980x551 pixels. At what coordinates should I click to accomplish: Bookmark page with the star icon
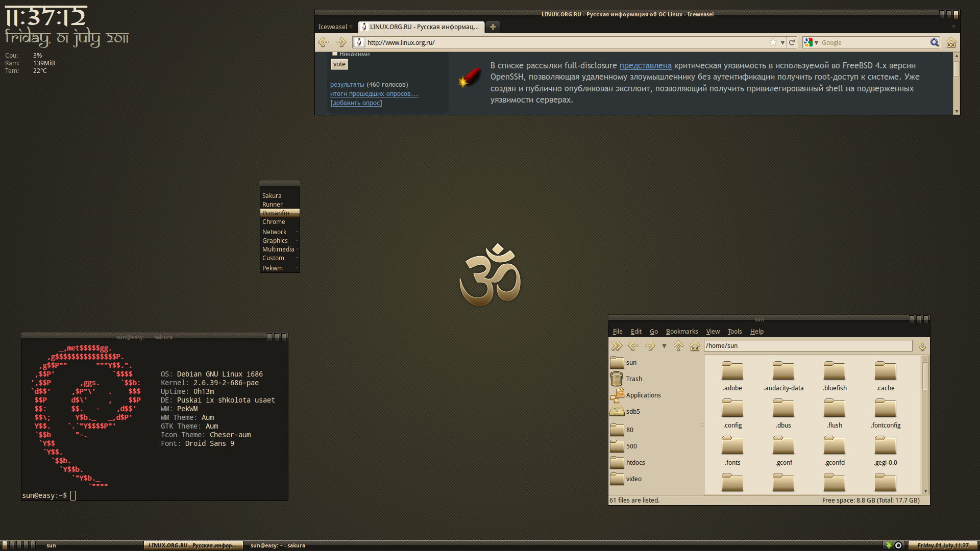[x=773, y=42]
